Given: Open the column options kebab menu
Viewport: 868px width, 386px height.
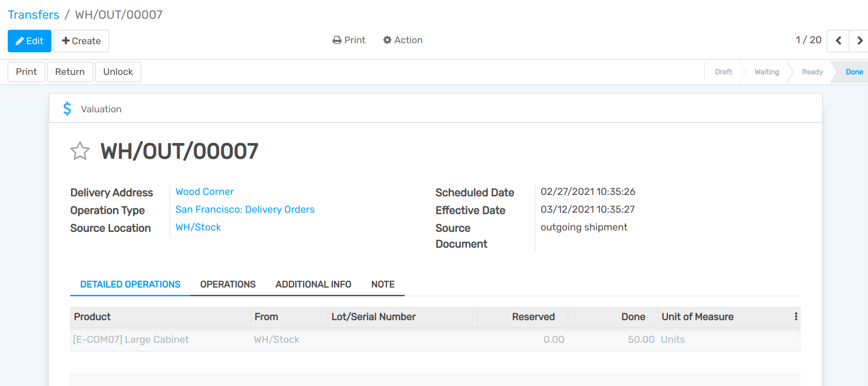Looking at the screenshot, I should pos(796,316).
